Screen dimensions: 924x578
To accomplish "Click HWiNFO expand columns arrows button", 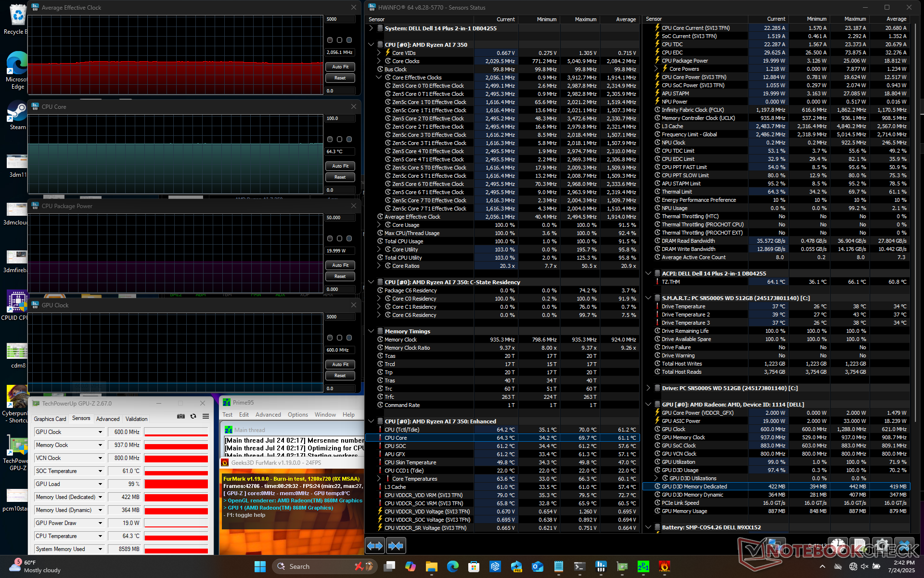I will pos(375,546).
